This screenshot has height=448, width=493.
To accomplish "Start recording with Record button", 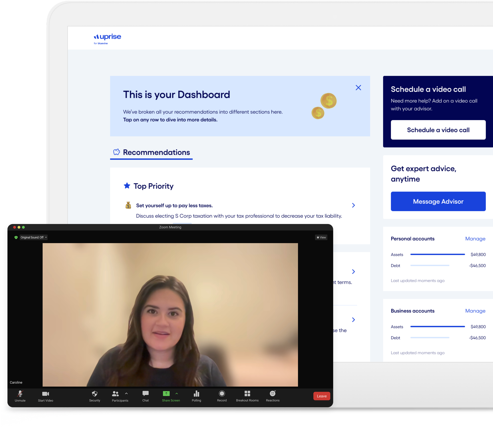I will (x=222, y=394).
